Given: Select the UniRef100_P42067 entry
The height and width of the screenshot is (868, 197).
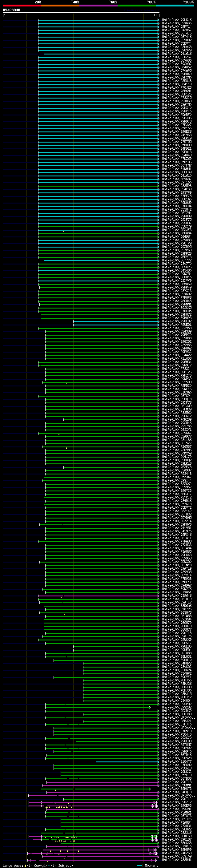Looking at the screenshot, I should 177,30.
